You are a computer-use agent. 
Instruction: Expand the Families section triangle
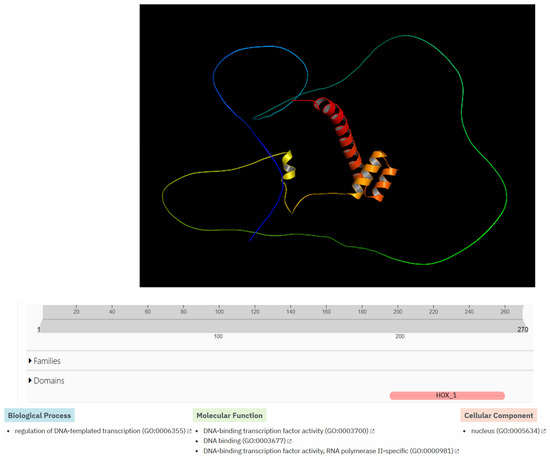click(x=30, y=361)
